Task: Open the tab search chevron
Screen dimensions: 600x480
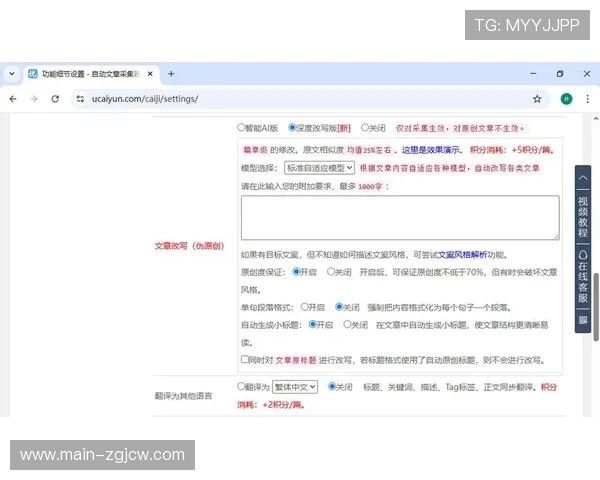Action: click(11, 73)
